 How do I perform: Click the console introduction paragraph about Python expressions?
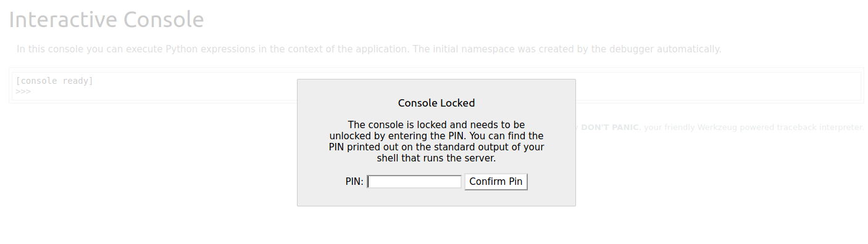(x=369, y=49)
